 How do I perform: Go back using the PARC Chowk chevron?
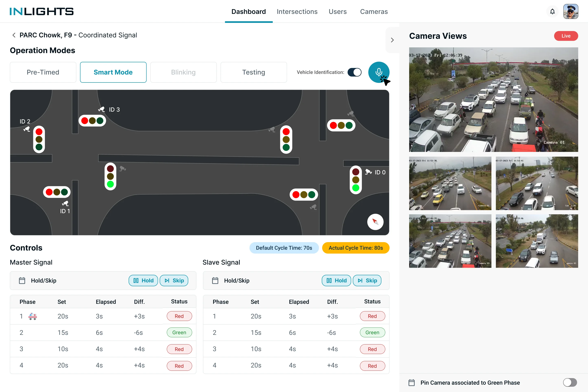coord(14,35)
